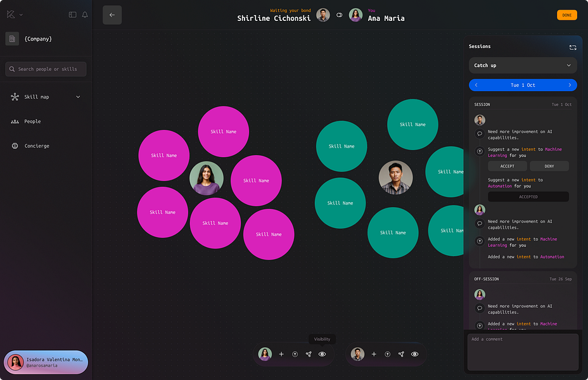The image size is (588, 380).
Task: Toggle the sidebar panel layout icon
Action: point(72,15)
